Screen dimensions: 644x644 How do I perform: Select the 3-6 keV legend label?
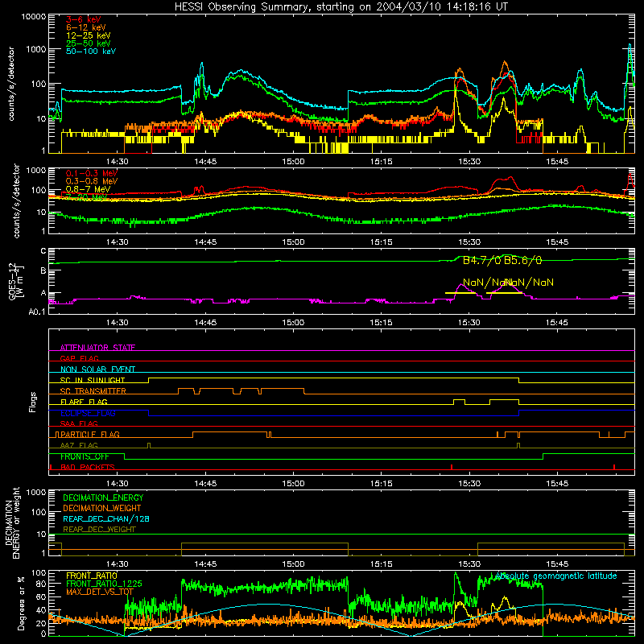pyautogui.click(x=84, y=19)
